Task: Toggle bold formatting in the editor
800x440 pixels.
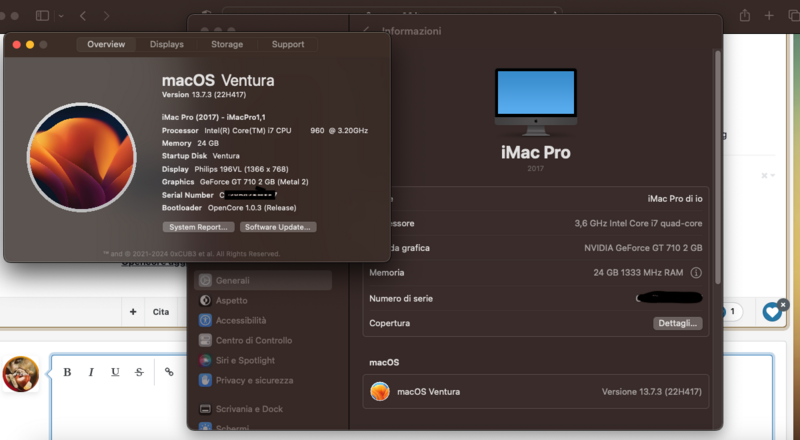Action: click(x=67, y=372)
